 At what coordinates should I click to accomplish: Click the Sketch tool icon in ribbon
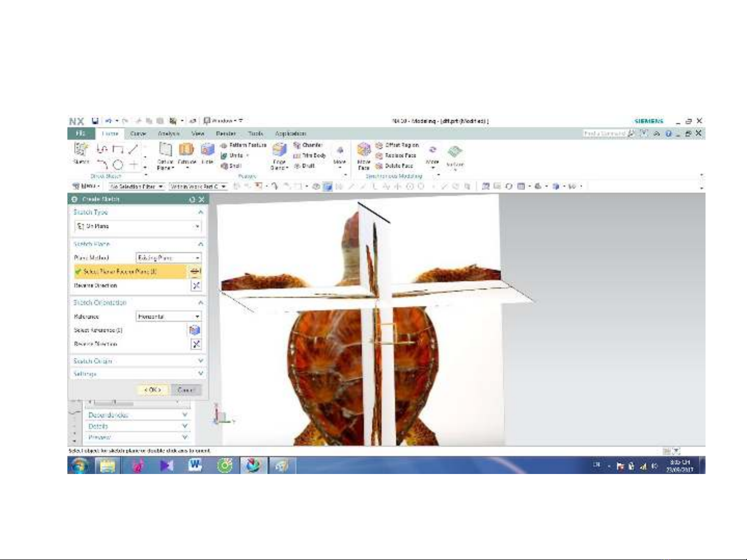81,150
